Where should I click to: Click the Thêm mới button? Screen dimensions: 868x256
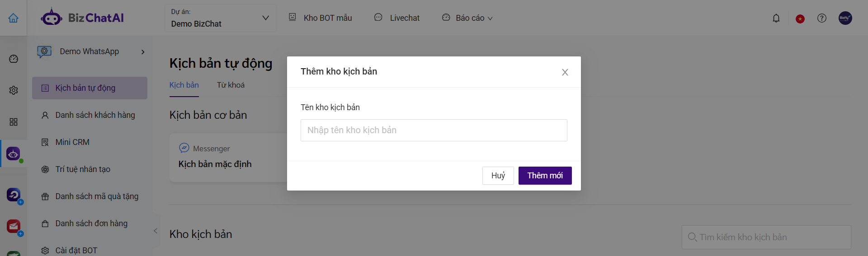click(x=545, y=176)
